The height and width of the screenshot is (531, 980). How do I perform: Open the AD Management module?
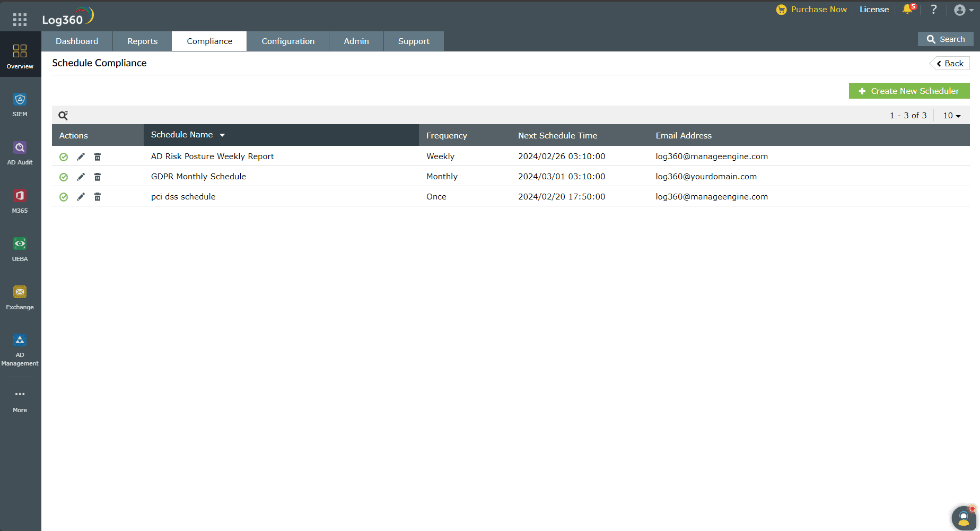[x=20, y=350]
